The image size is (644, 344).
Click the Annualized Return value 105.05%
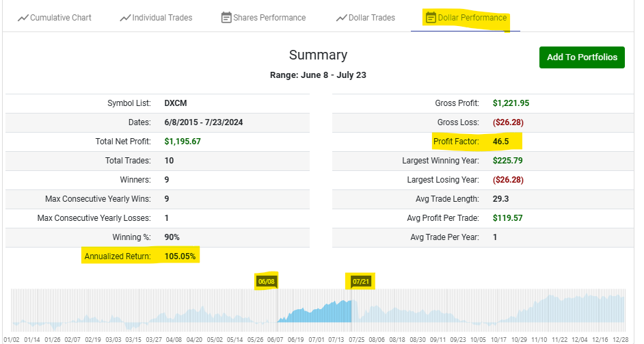pos(181,256)
